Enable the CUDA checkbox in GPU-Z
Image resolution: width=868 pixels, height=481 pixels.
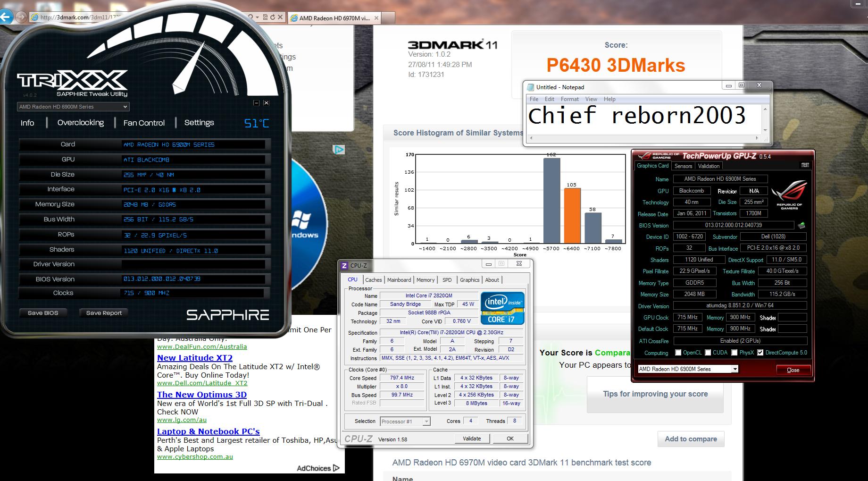(707, 353)
